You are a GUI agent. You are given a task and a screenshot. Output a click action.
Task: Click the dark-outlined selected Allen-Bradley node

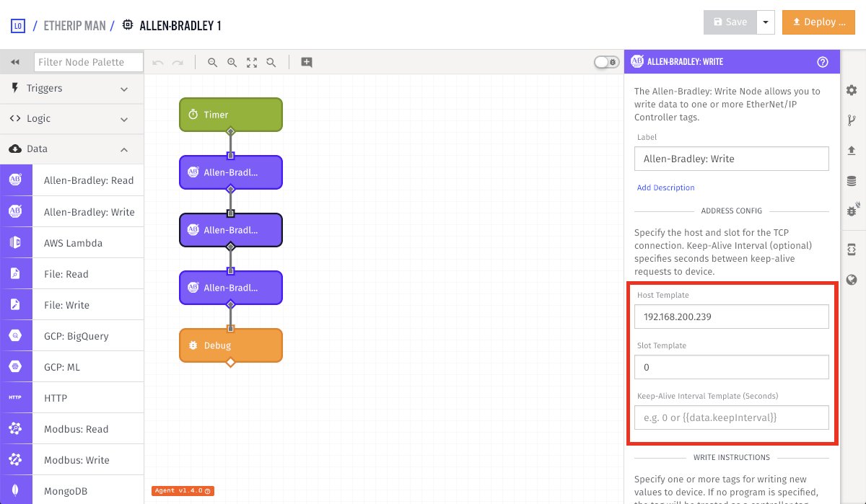(x=231, y=230)
